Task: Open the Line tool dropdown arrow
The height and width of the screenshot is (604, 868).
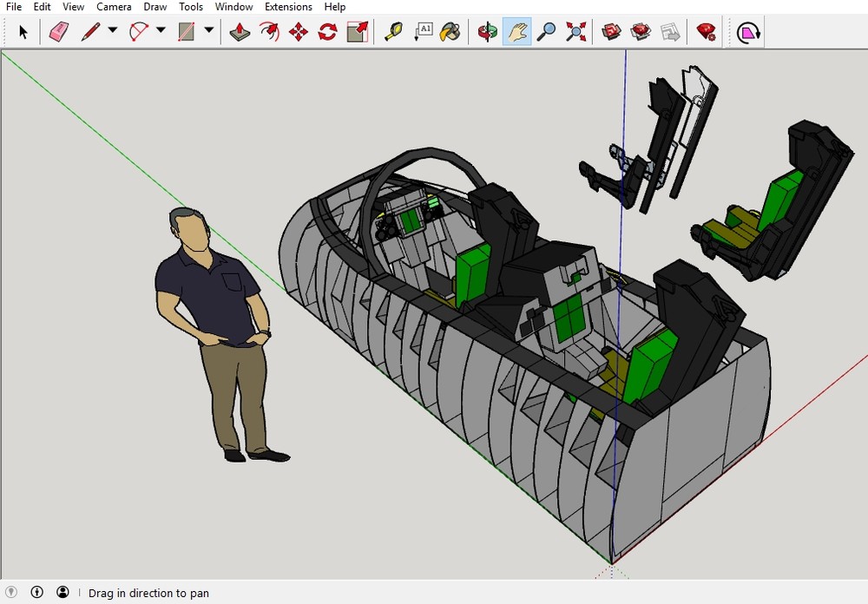Action: point(112,31)
